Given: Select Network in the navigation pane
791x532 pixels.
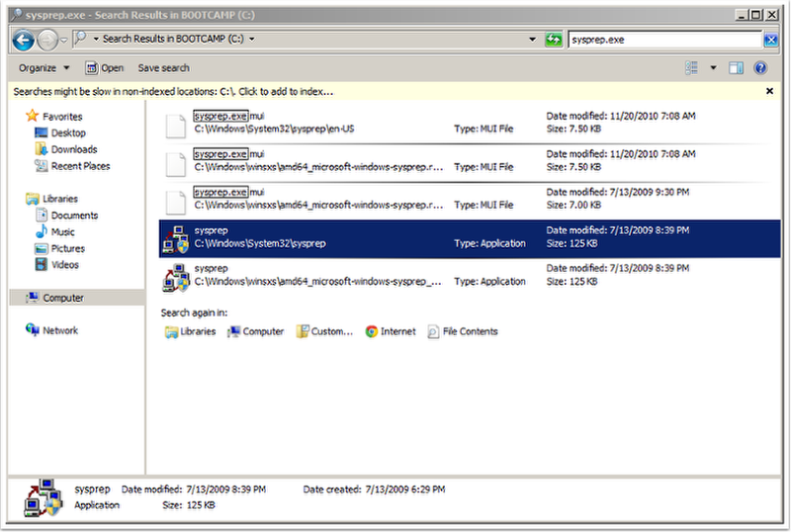Looking at the screenshot, I should (59, 330).
